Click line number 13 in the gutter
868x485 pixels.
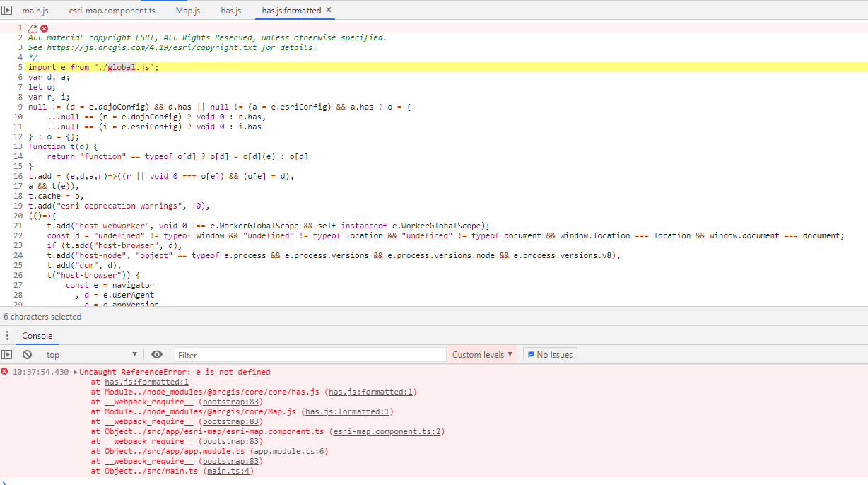coord(18,146)
